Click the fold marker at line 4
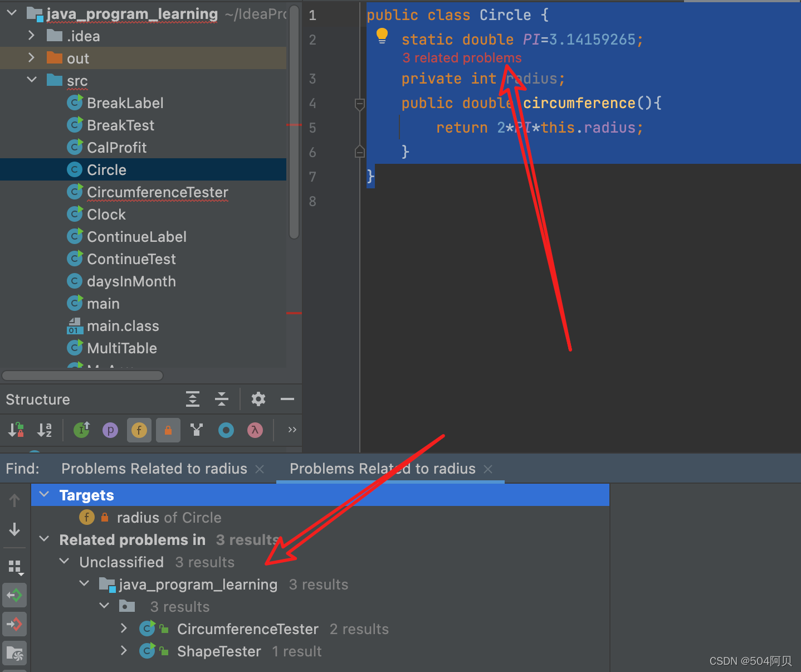The width and height of the screenshot is (801, 672). click(x=360, y=104)
